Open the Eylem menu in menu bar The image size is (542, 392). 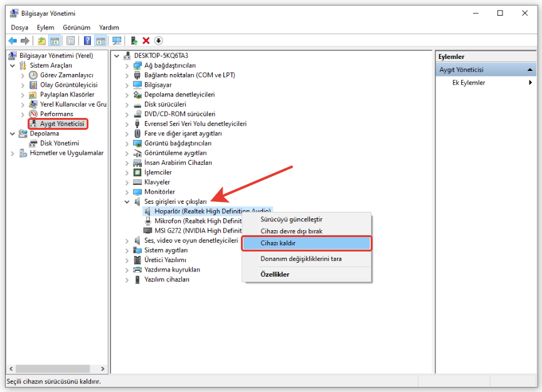(x=45, y=28)
